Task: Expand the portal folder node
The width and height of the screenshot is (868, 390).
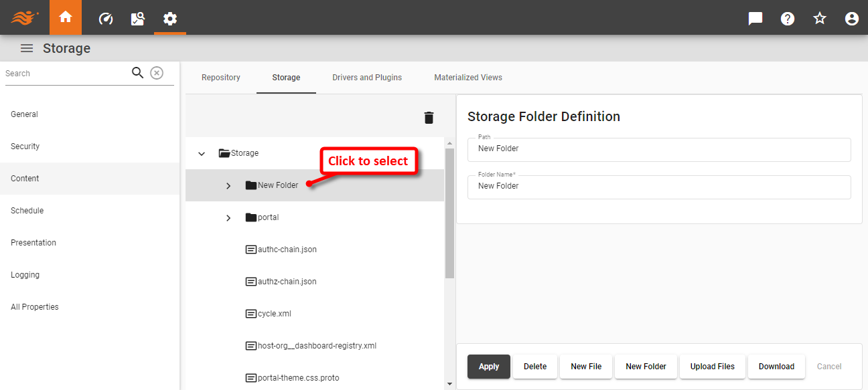Action: tap(228, 217)
